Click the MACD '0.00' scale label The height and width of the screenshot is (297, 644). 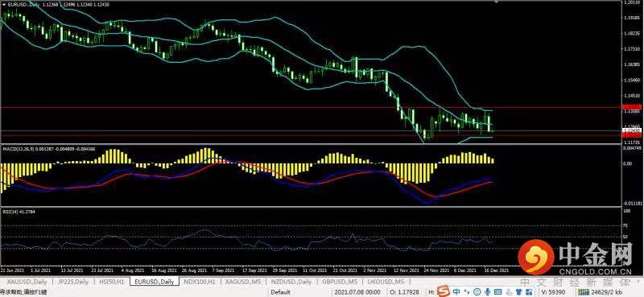point(628,163)
